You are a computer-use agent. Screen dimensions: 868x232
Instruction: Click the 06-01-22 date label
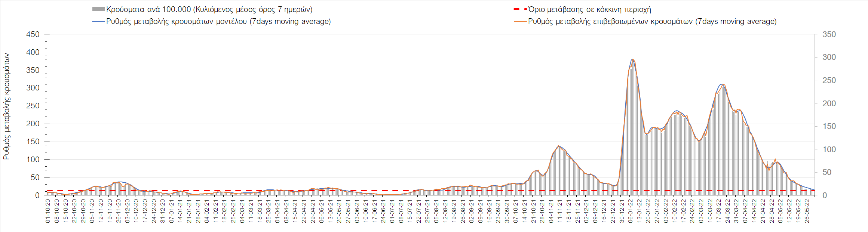(x=631, y=211)
